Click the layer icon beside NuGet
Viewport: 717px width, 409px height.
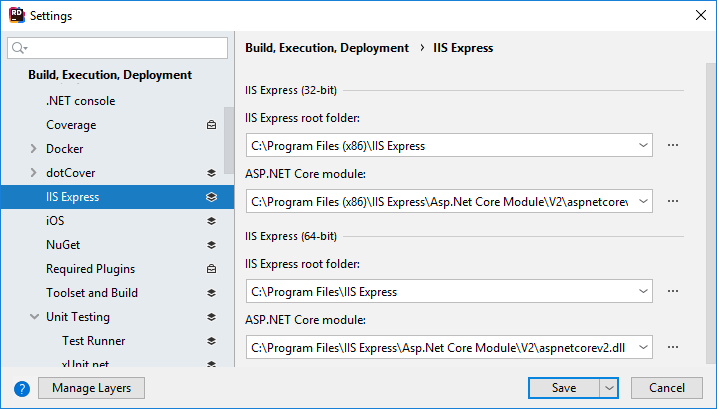[x=211, y=245]
